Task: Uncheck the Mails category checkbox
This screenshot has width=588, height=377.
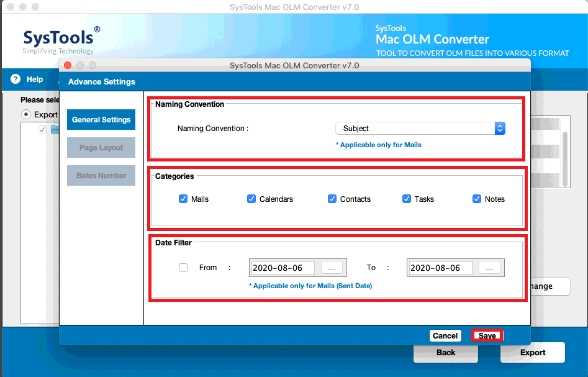Action: pos(183,199)
